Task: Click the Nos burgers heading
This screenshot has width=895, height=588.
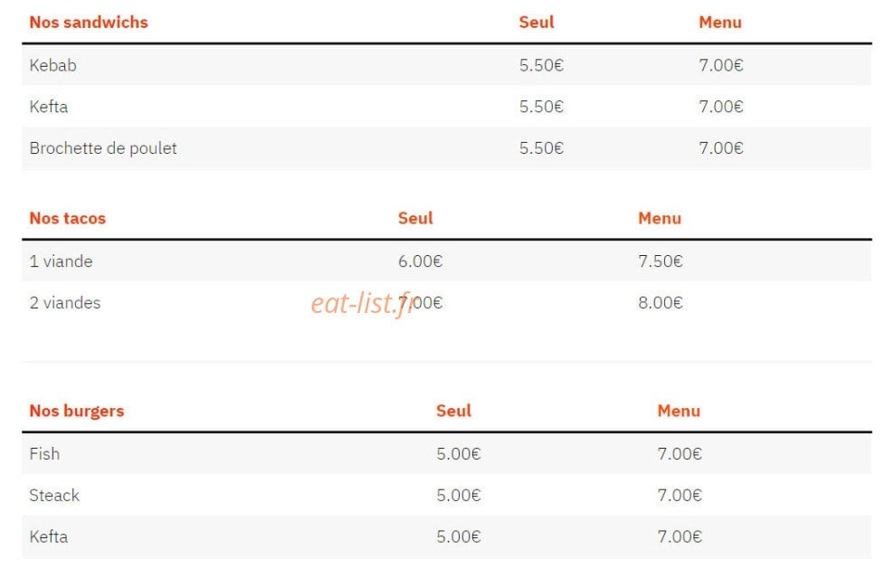Action: 77,412
